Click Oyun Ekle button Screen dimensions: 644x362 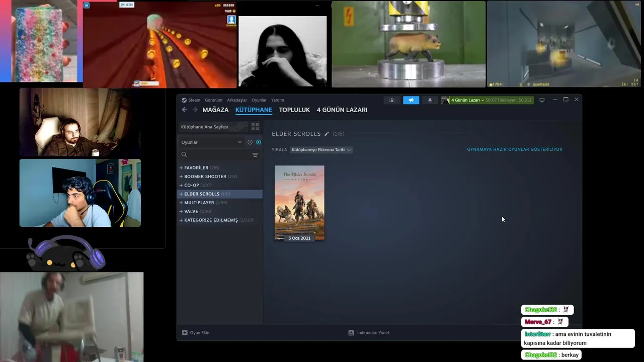[x=196, y=333]
